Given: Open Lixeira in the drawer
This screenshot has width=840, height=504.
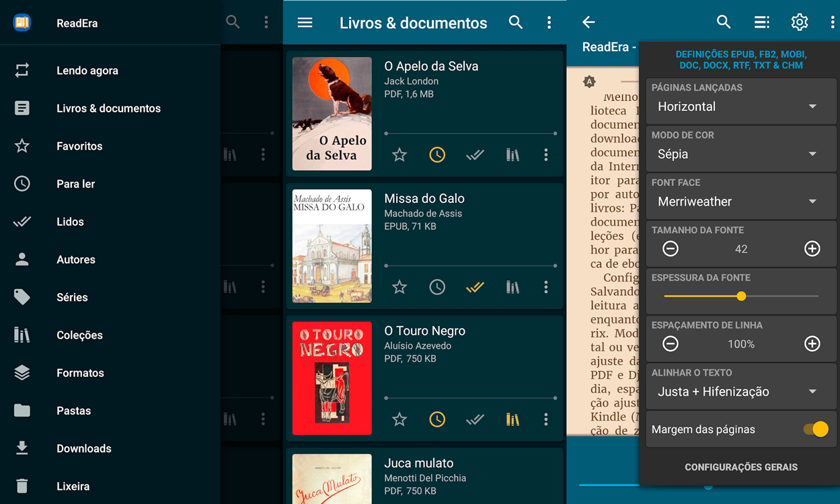Looking at the screenshot, I should pos(110,486).
